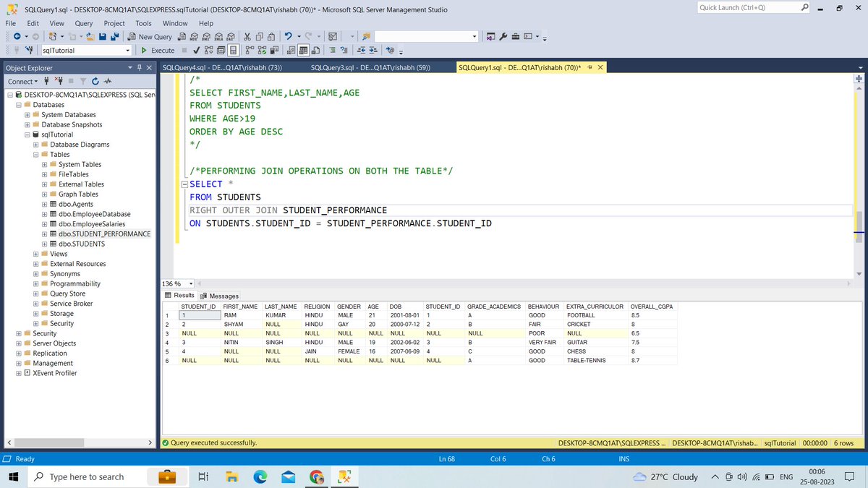Expand the Views node in Object Explorer
Image resolution: width=868 pixels, height=488 pixels.
tap(35, 254)
